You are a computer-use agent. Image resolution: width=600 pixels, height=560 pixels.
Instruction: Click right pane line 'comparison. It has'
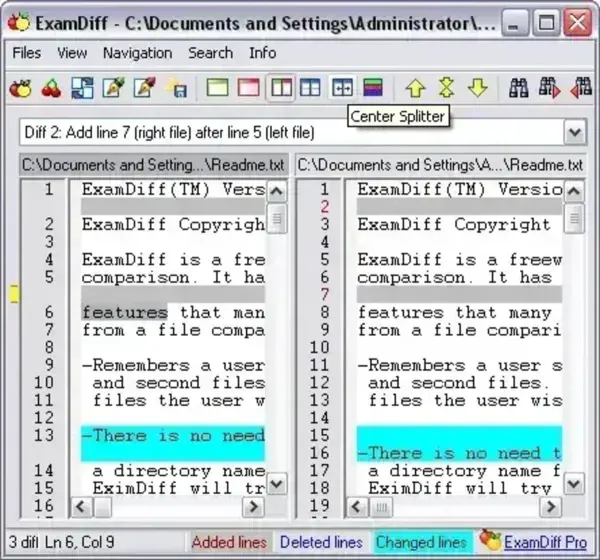454,278
